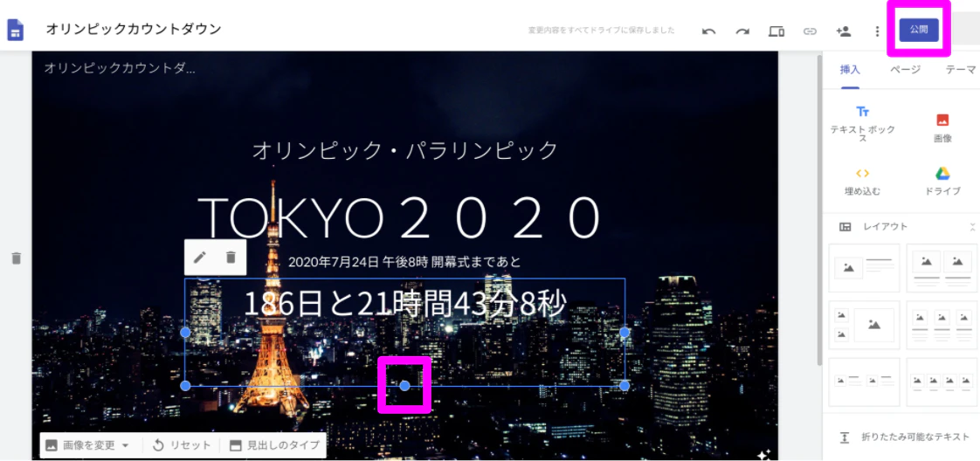Click the 公開 publish button
This screenshot has height=461, width=980.
point(919,30)
